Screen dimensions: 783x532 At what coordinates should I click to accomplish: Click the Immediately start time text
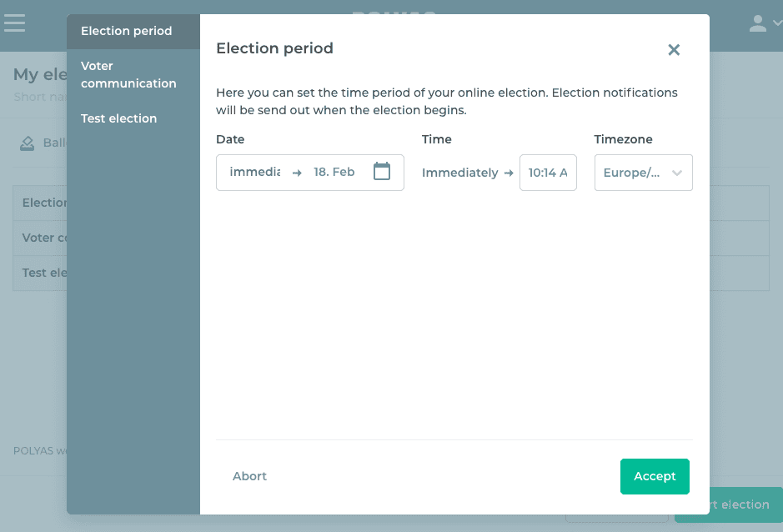tap(459, 173)
